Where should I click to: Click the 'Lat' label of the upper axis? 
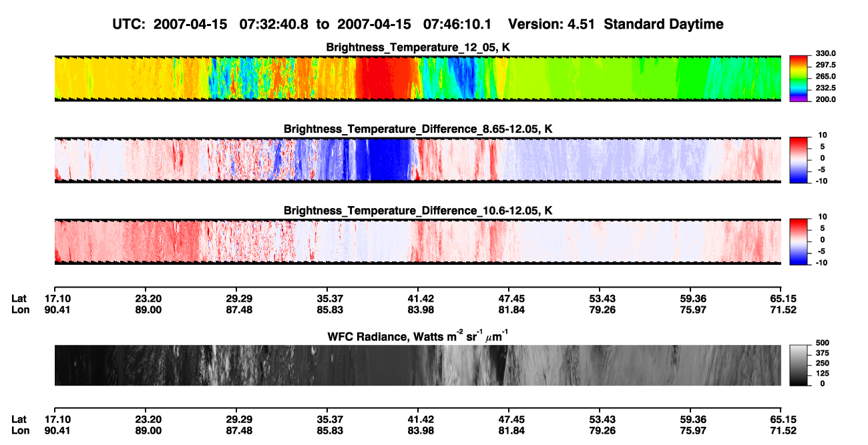(x=19, y=298)
